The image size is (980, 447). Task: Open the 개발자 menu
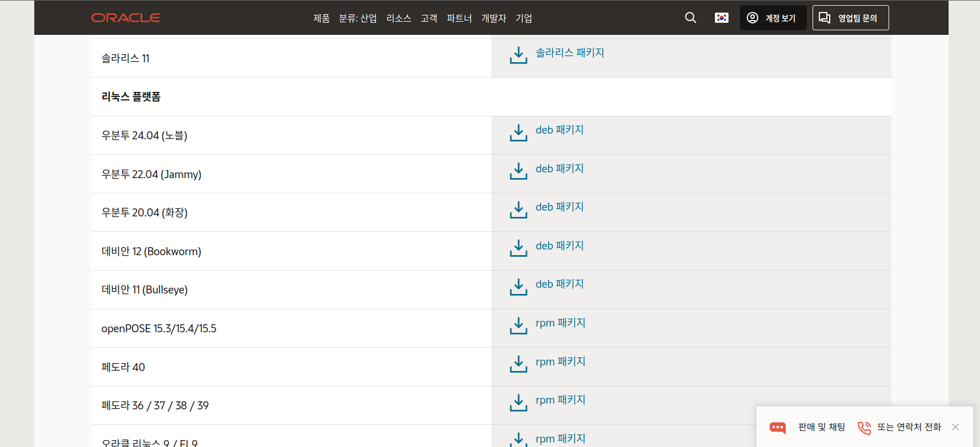[x=494, y=18]
